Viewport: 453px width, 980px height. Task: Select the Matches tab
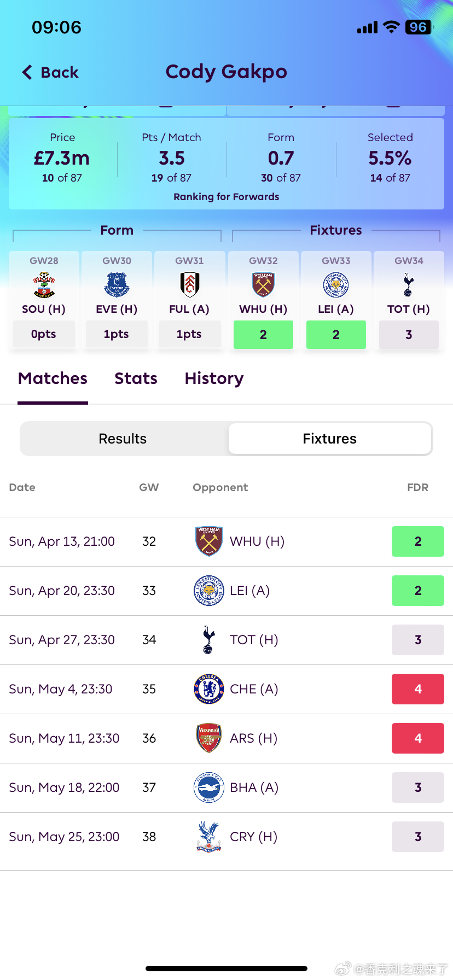53,378
